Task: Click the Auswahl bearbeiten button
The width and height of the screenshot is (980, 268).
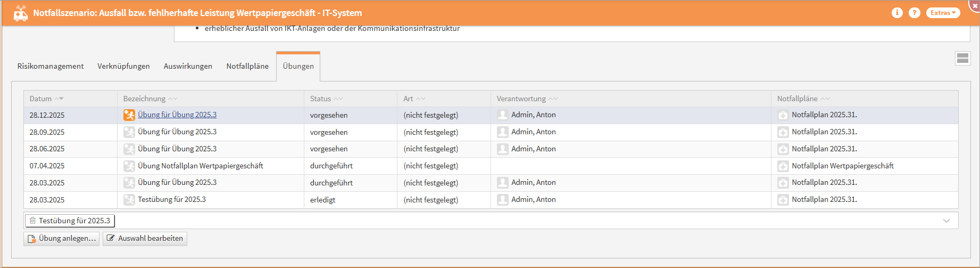Action: [x=145, y=238]
